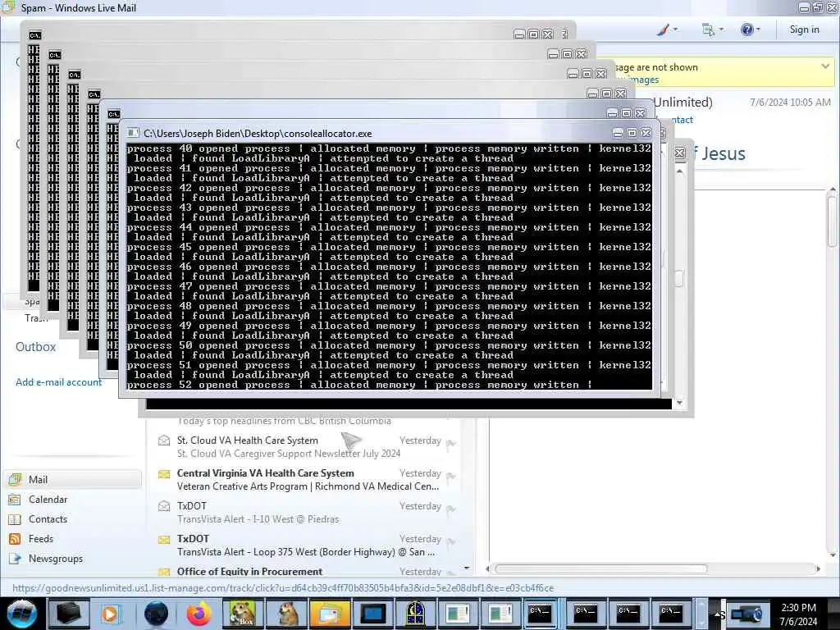Image resolution: width=840 pixels, height=630 pixels.
Task: Click the Calendar section icon
Action: click(15, 500)
